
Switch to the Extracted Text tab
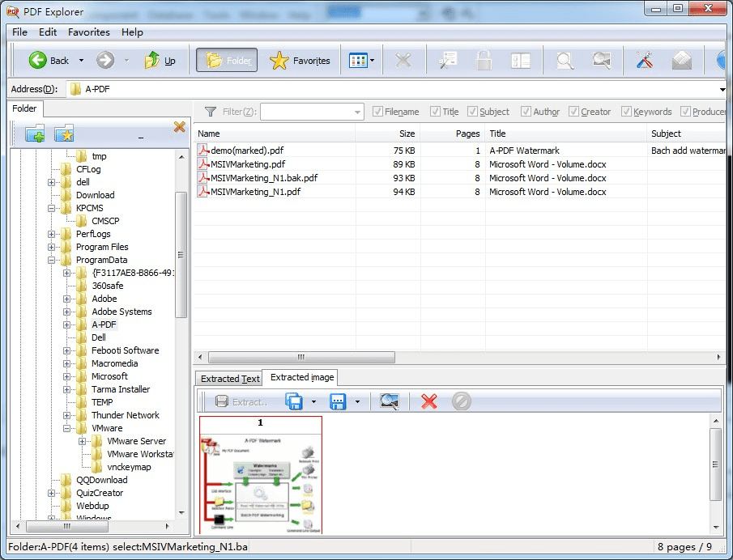229,378
